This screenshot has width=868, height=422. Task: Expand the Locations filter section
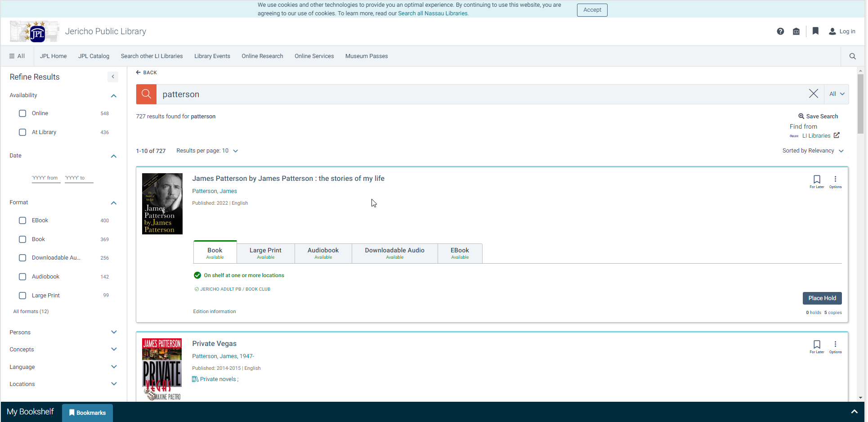pyautogui.click(x=114, y=384)
